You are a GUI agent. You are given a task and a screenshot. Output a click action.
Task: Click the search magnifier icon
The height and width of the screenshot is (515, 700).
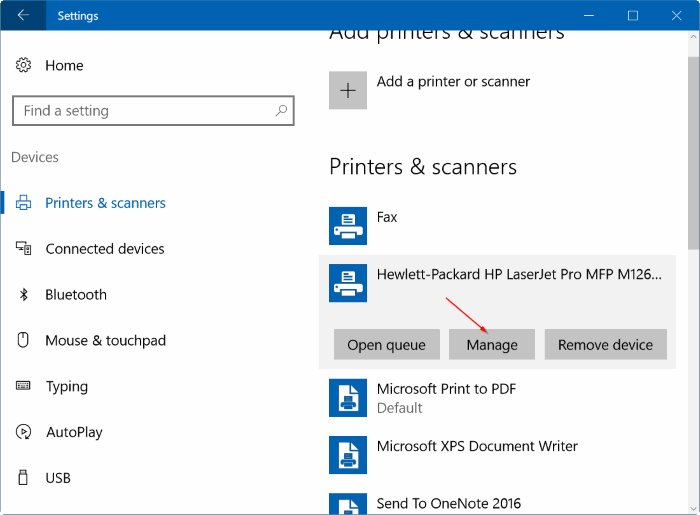[282, 111]
